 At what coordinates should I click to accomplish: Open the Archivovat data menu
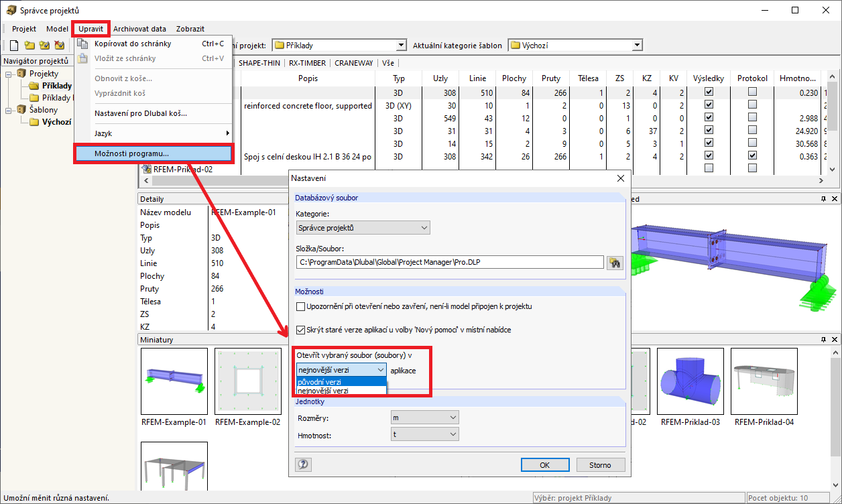[140, 29]
